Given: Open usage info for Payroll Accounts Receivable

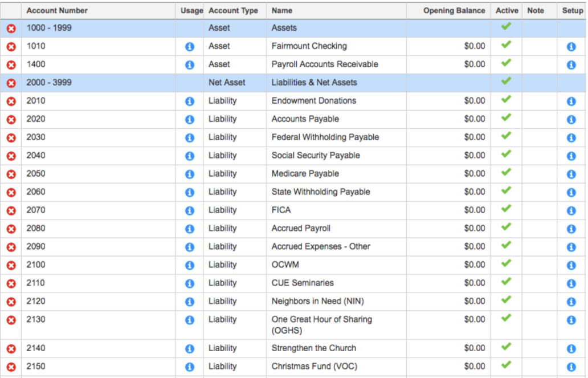Looking at the screenshot, I should [190, 65].
